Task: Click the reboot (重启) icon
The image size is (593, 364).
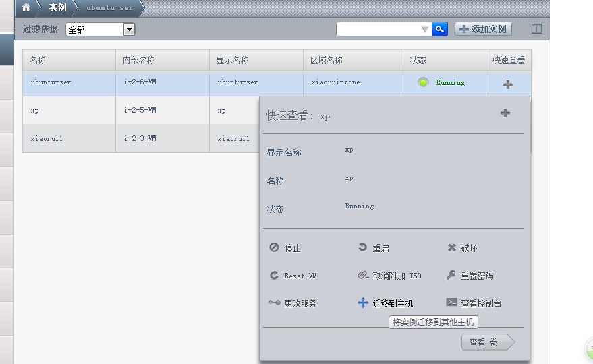Action: coord(363,247)
